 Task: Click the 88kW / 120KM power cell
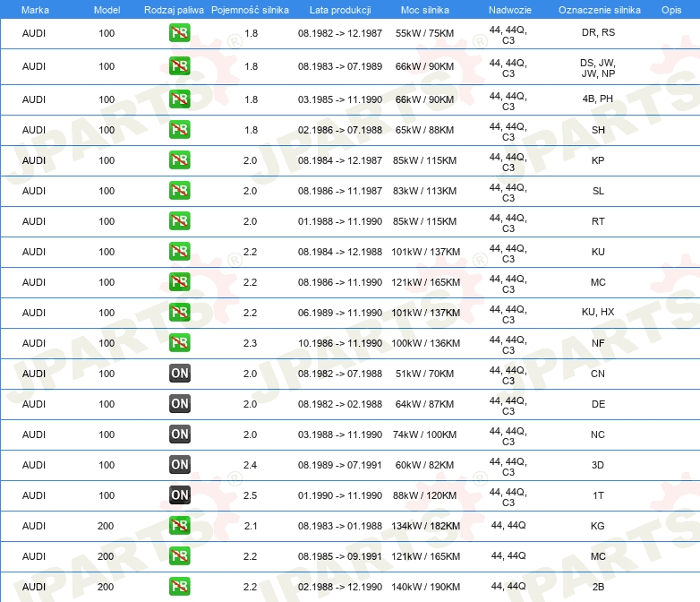pyautogui.click(x=424, y=495)
